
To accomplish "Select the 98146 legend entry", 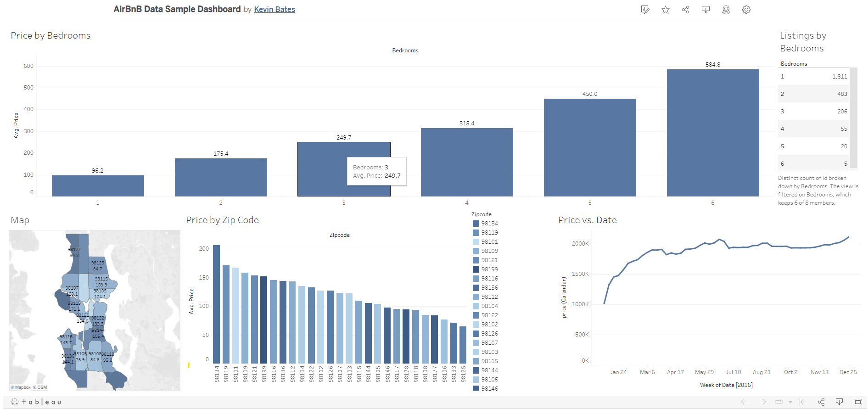I will [x=485, y=389].
